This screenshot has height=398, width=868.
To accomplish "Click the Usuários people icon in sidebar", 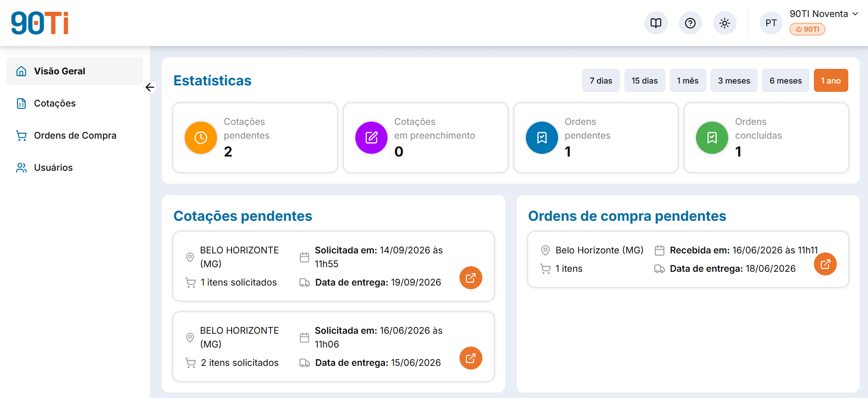I will click(21, 168).
